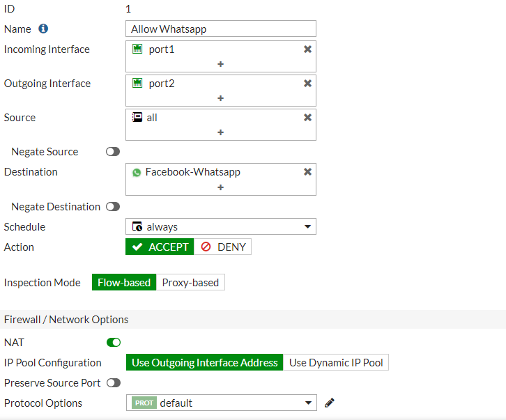This screenshot has width=506, height=420.
Task: Edit Protocol Options with pencil icon
Action: pyautogui.click(x=330, y=403)
